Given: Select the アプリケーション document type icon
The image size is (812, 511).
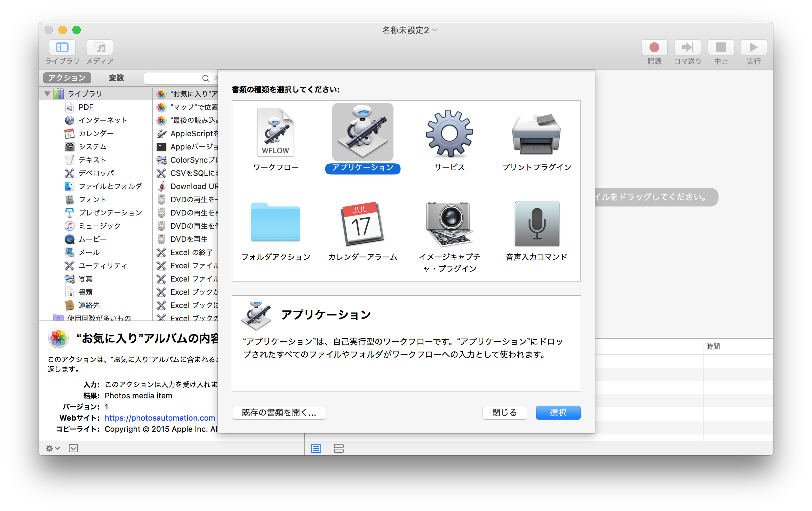Looking at the screenshot, I should [x=363, y=132].
